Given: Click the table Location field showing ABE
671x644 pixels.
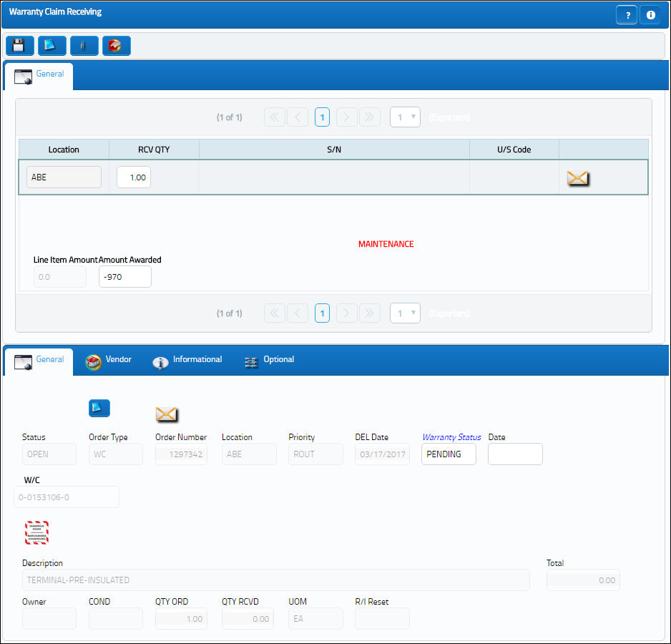Looking at the screenshot, I should point(64,177).
